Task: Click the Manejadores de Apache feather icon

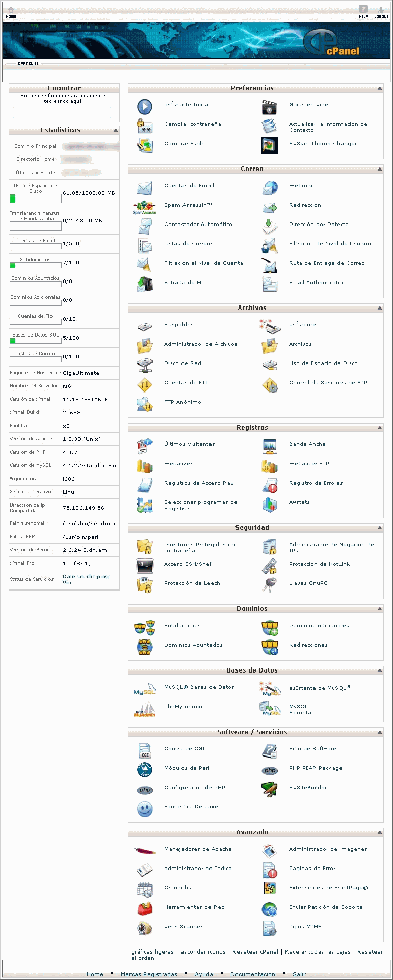Action: (x=145, y=851)
